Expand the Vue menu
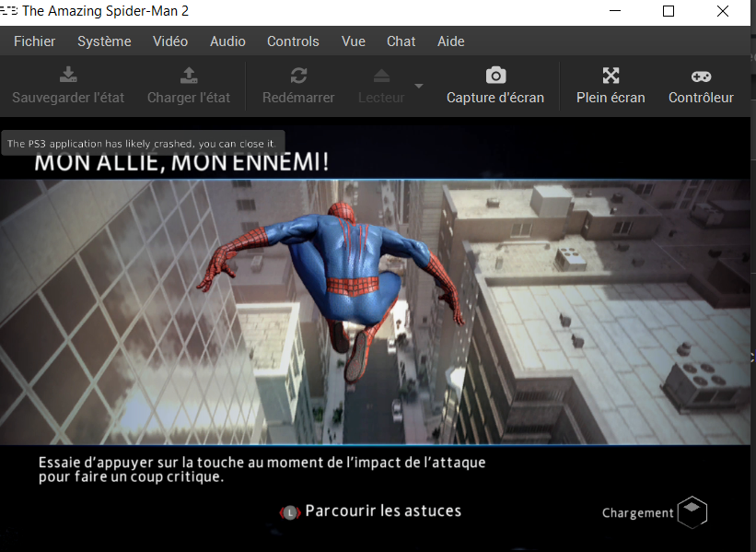Screen dimensions: 756x552 (353, 41)
